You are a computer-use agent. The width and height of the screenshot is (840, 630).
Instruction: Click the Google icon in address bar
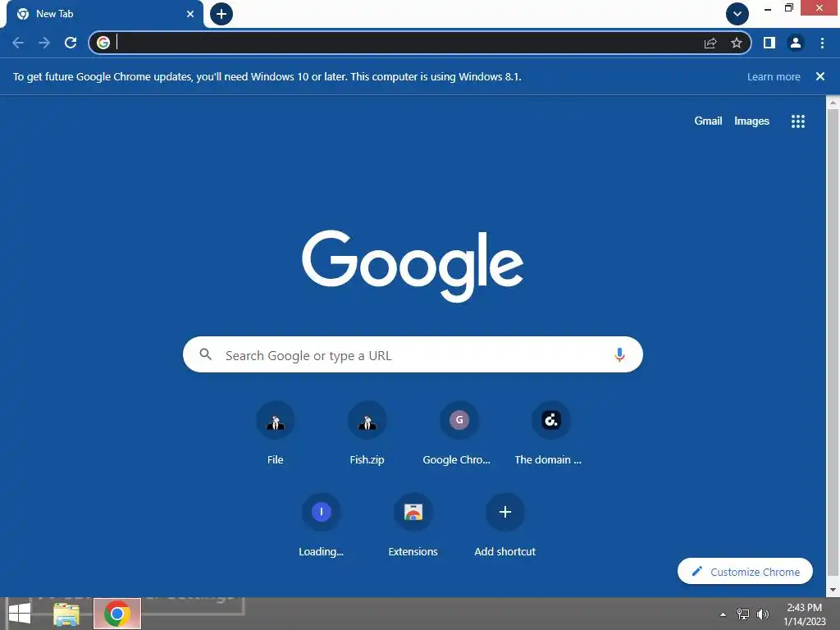click(103, 43)
